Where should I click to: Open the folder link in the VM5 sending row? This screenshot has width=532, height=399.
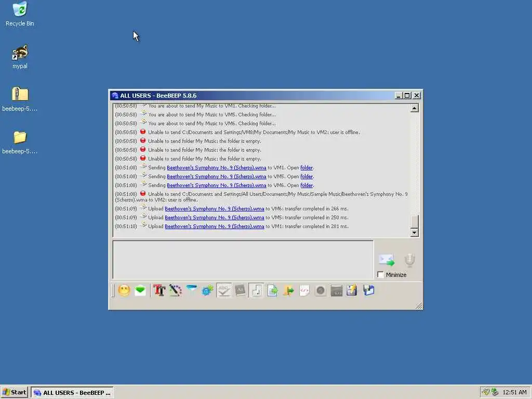[x=307, y=177]
